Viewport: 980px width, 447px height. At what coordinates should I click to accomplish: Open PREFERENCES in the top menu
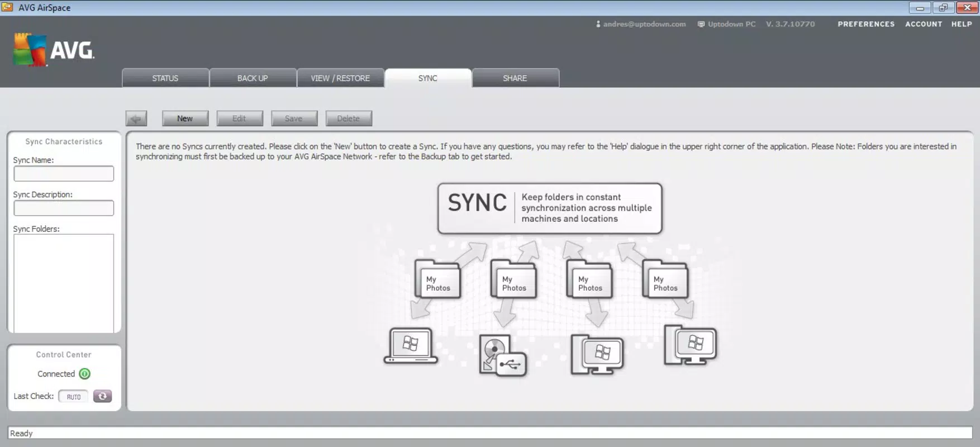click(866, 24)
